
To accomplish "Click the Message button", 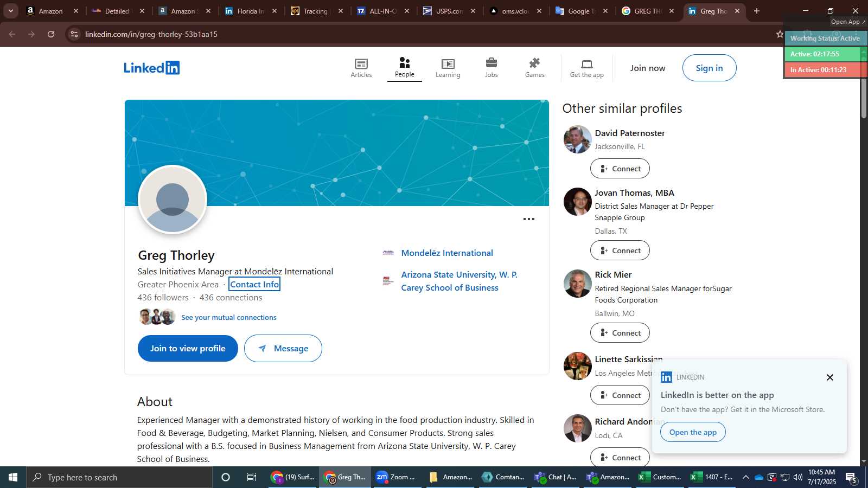I will [x=283, y=348].
